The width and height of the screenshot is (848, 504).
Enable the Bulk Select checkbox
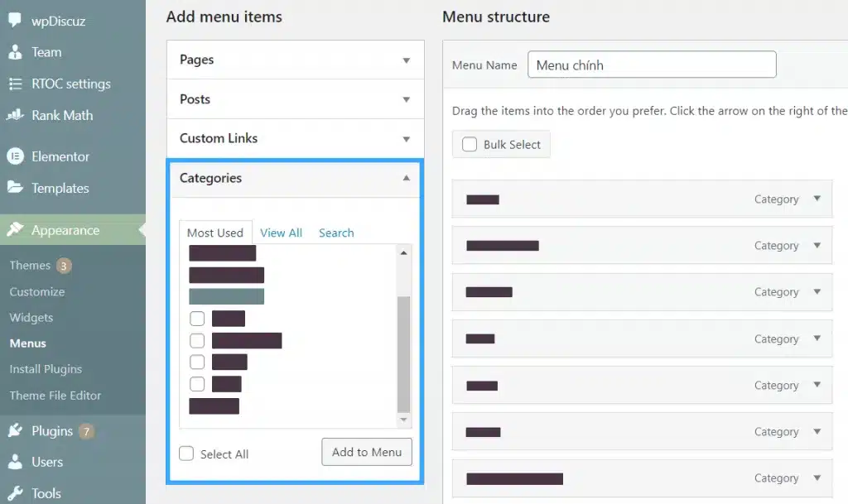click(x=470, y=144)
